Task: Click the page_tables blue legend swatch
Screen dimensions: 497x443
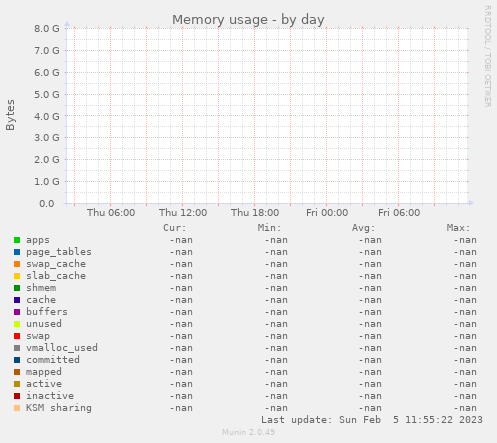Action: pos(17,252)
